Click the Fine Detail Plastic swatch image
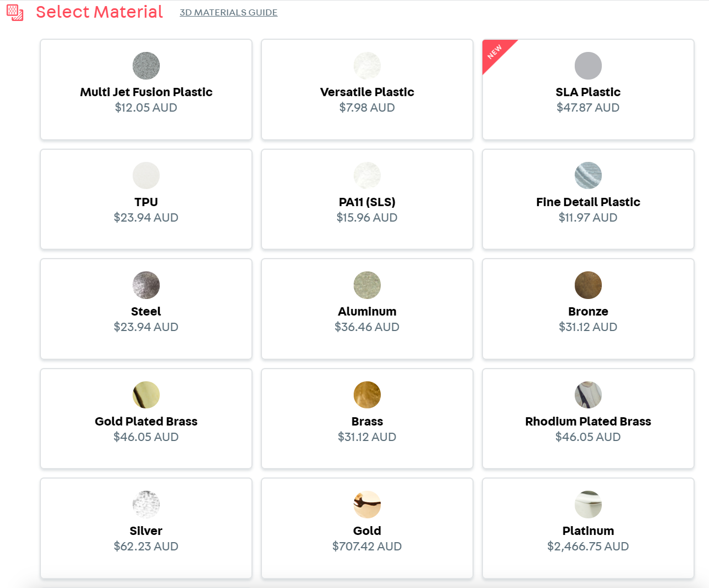 click(x=587, y=175)
